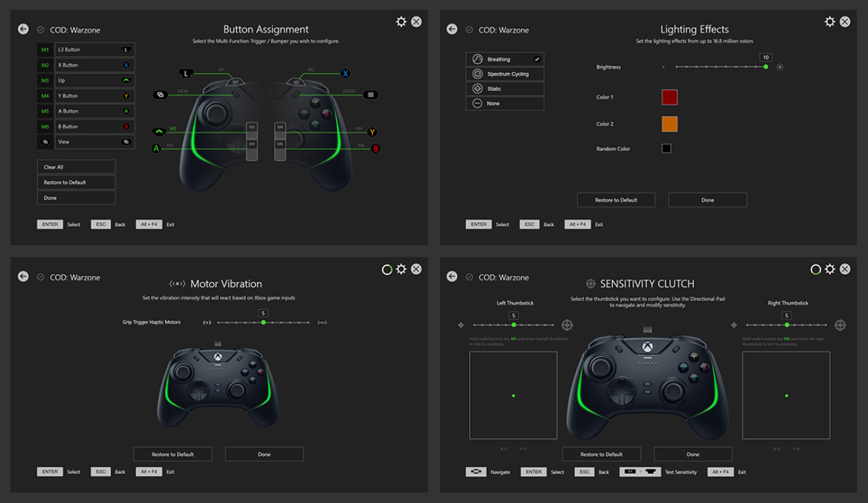868x503 pixels.
Task: Click the Grip Trigger Haptic Motors slider handle
Action: click(x=263, y=323)
